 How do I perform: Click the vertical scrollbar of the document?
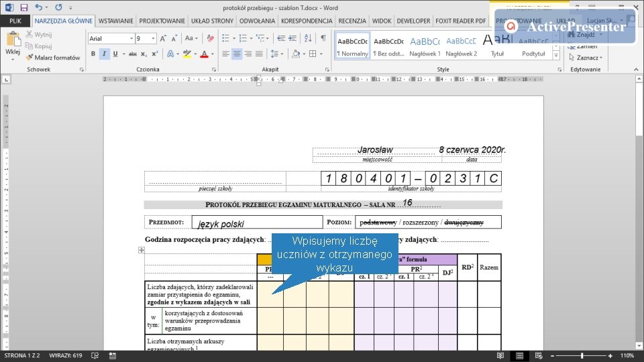pos(639,213)
